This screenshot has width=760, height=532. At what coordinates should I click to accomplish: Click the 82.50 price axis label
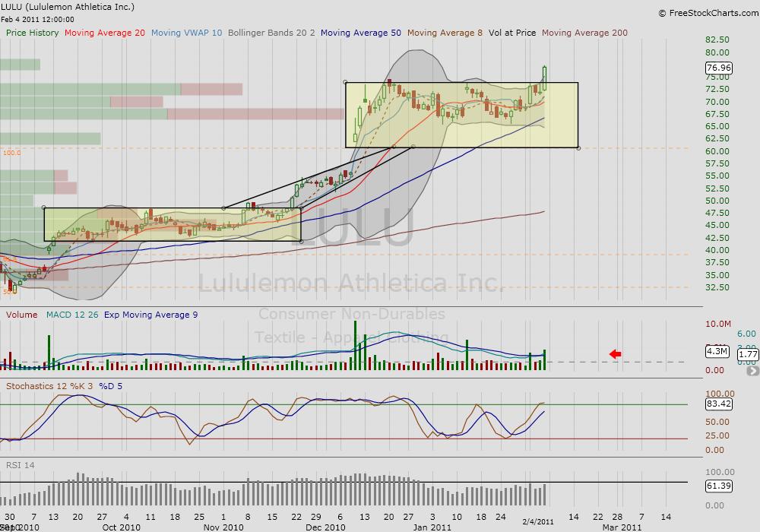(717, 40)
